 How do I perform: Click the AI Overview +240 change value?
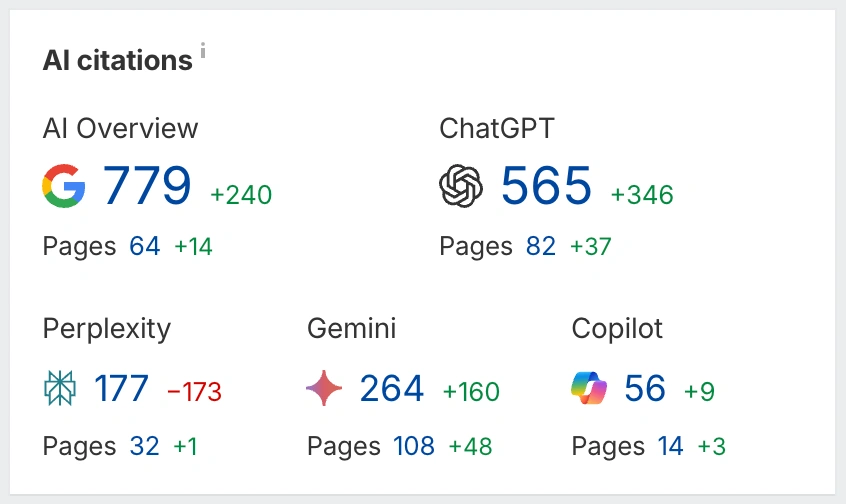pyautogui.click(x=241, y=194)
